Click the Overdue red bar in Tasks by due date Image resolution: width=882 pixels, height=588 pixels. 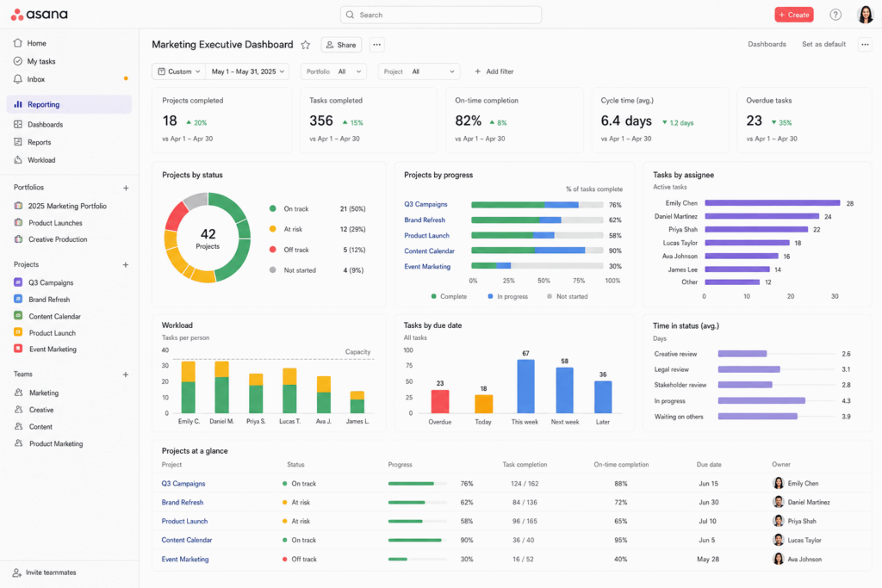[440, 401]
